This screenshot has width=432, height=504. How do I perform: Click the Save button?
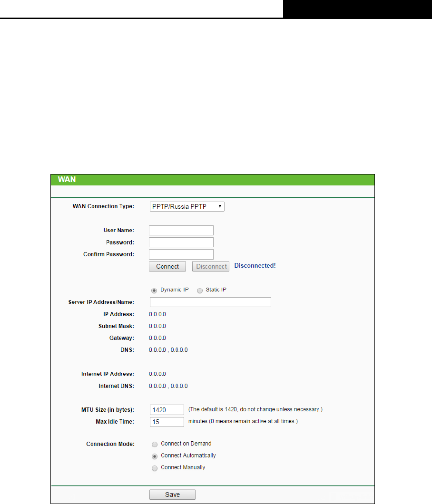(172, 494)
